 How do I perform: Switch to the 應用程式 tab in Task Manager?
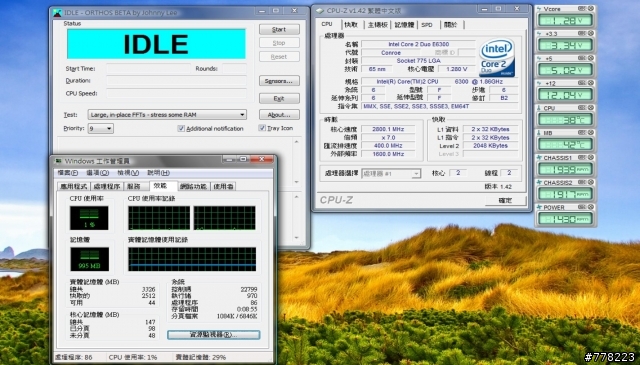[x=74, y=186]
